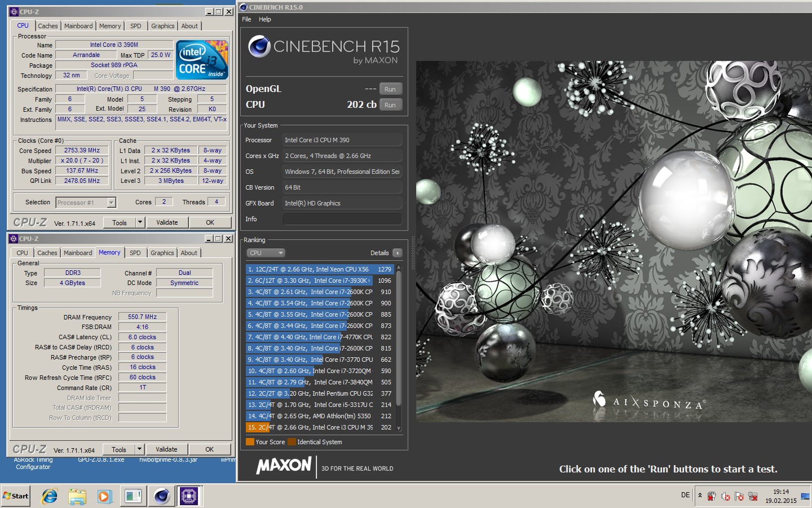Viewport: 812px width, 508px height.
Task: Click the Cinebench title bar app icon
Action: pyautogui.click(x=244, y=7)
